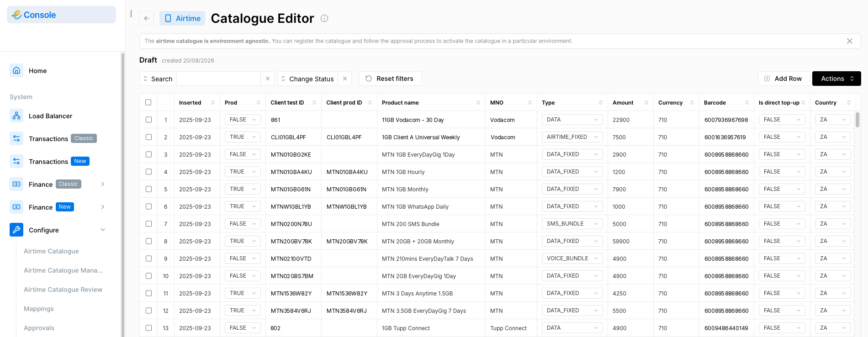The height and width of the screenshot is (337, 868).
Task: Open the Actions dropdown menu
Action: [x=836, y=79]
